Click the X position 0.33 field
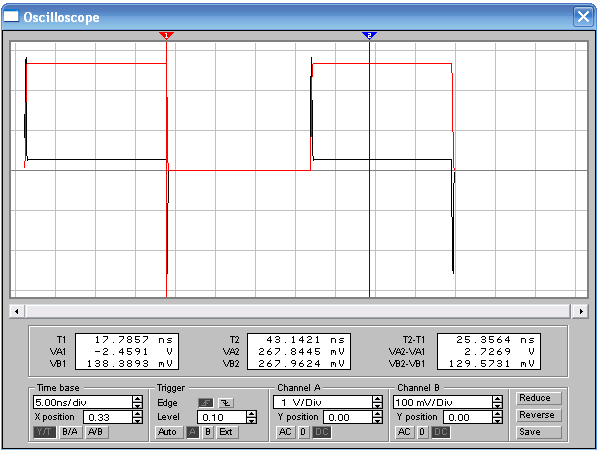597x451 pixels. click(x=108, y=418)
